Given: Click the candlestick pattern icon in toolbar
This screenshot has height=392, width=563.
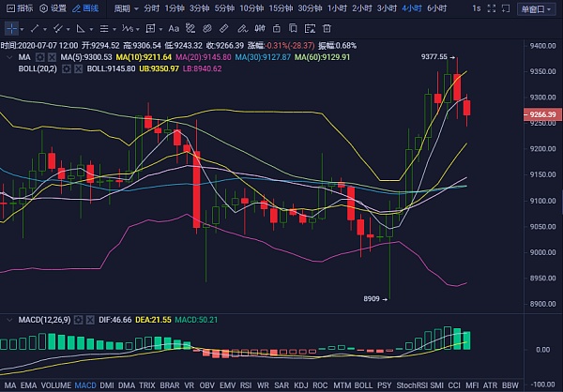Looking at the screenshot, I should point(260,28).
